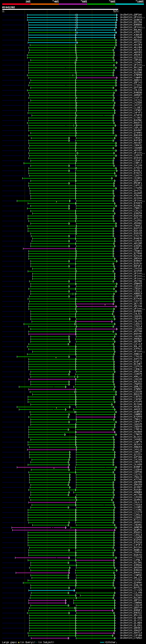Open the hit UniRef100_Q1WWI8

coord(131,20)
